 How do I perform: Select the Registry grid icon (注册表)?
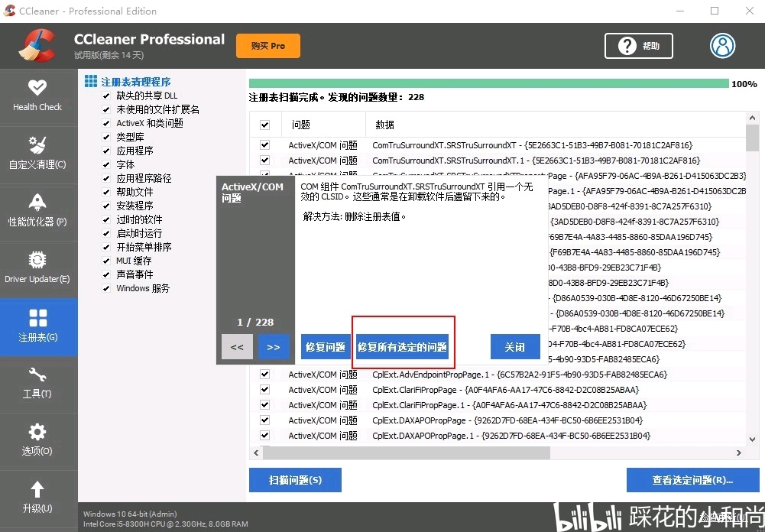[38, 318]
